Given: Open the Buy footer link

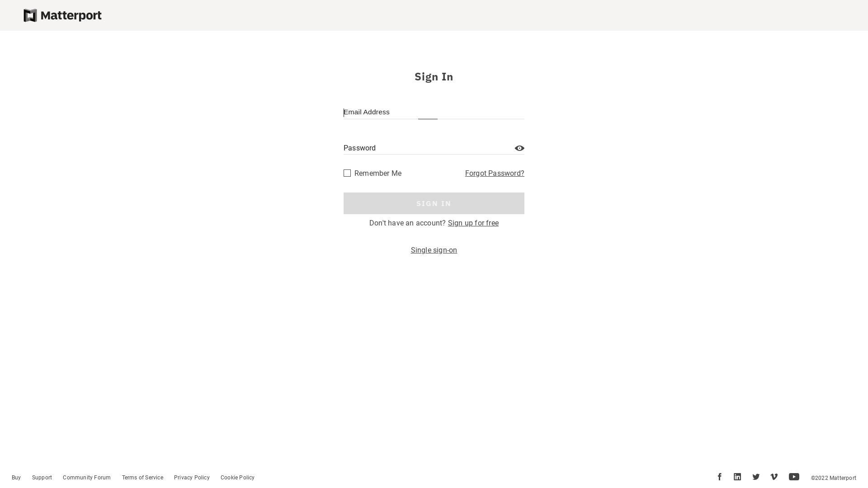Looking at the screenshot, I should coord(16,478).
